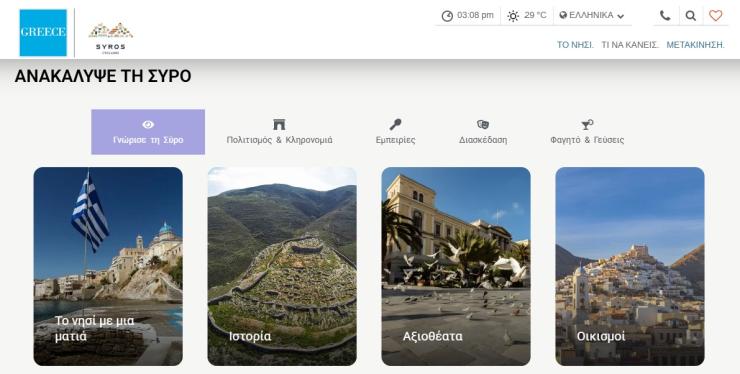The height and width of the screenshot is (374, 740).
Task: Click the pin icon above Εμπειρίες
Action: (x=395, y=125)
